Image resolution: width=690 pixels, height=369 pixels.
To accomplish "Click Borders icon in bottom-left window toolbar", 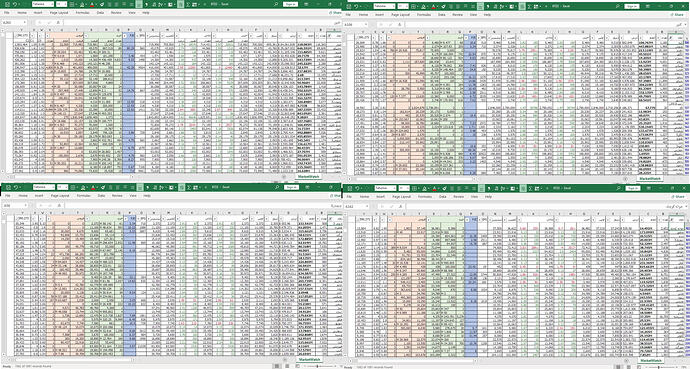I will (73, 187).
